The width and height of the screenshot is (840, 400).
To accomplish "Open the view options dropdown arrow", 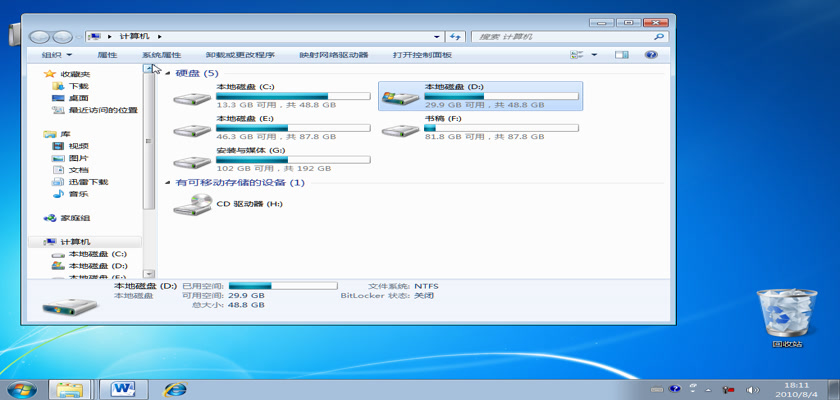I will (594, 55).
